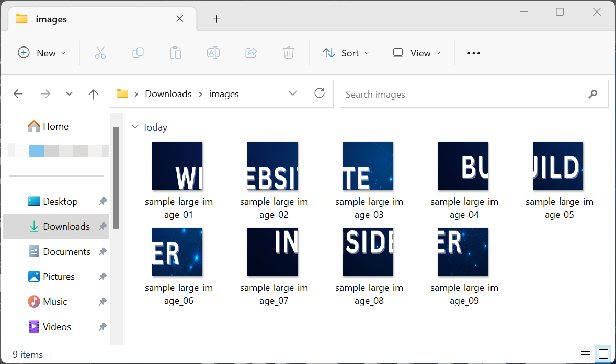Enable large thumbnails view in status bar

(602, 354)
